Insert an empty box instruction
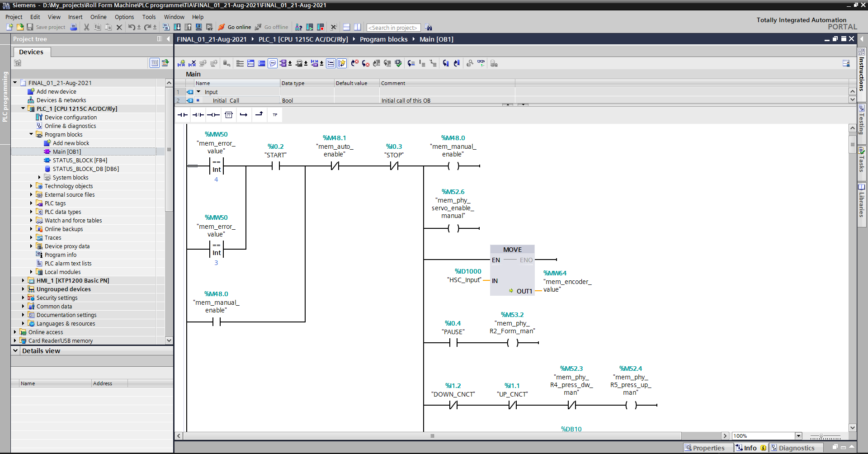Viewport: 868px width, 454px height. tap(229, 114)
